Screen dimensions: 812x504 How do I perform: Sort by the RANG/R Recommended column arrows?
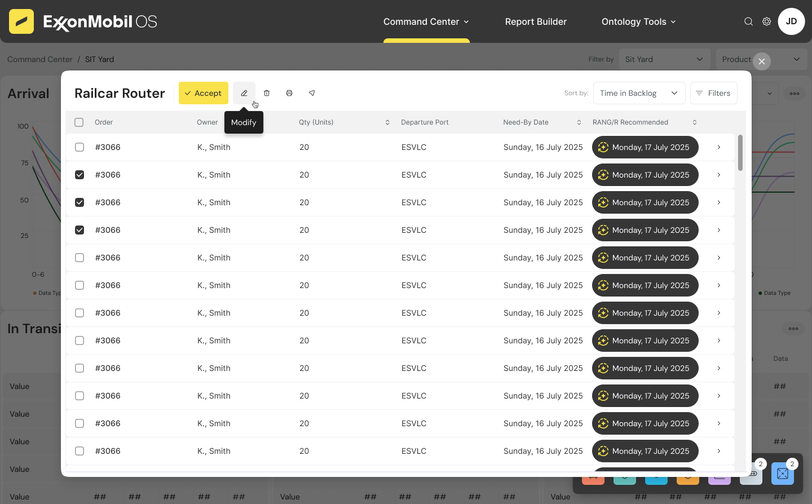[695, 122]
